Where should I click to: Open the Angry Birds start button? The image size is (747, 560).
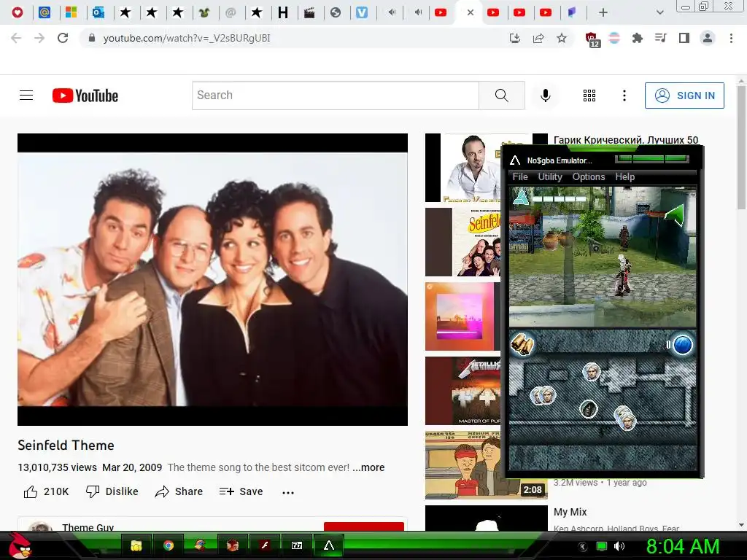(x=20, y=545)
